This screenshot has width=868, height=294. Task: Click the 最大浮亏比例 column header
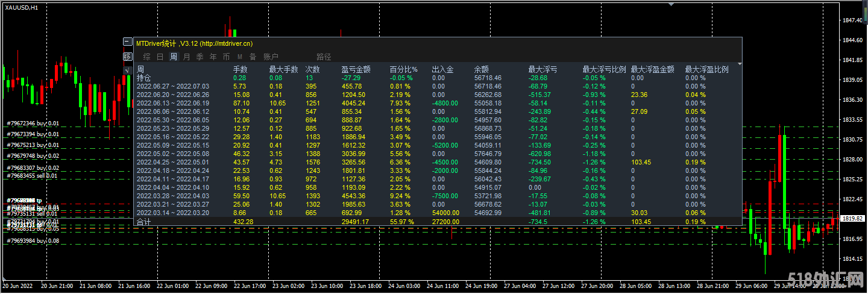pos(604,69)
